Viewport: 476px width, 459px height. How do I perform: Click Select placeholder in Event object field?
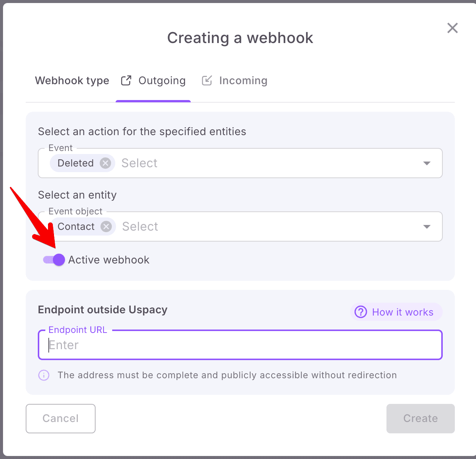point(140,226)
